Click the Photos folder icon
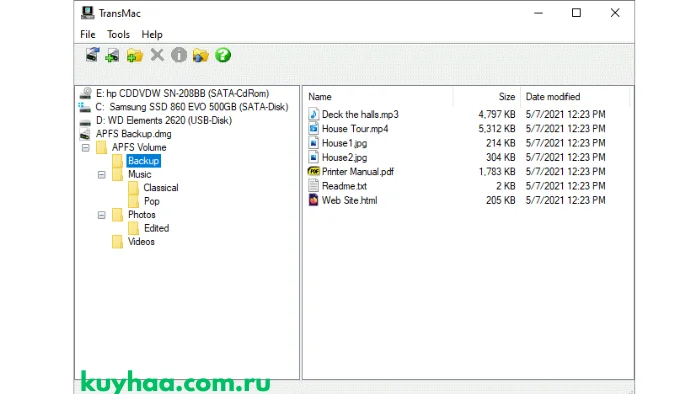The image size is (700, 394). point(118,215)
